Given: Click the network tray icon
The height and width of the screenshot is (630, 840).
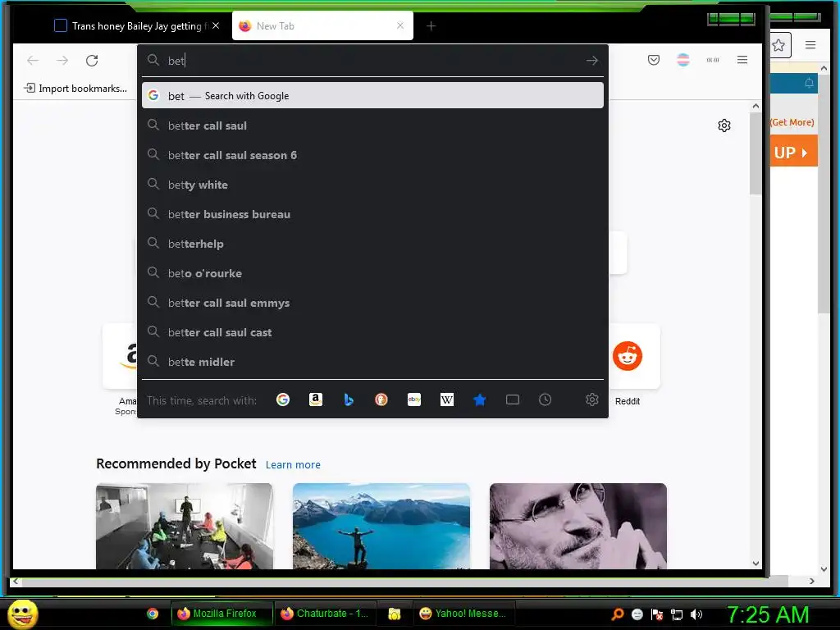Looking at the screenshot, I should 677,614.
